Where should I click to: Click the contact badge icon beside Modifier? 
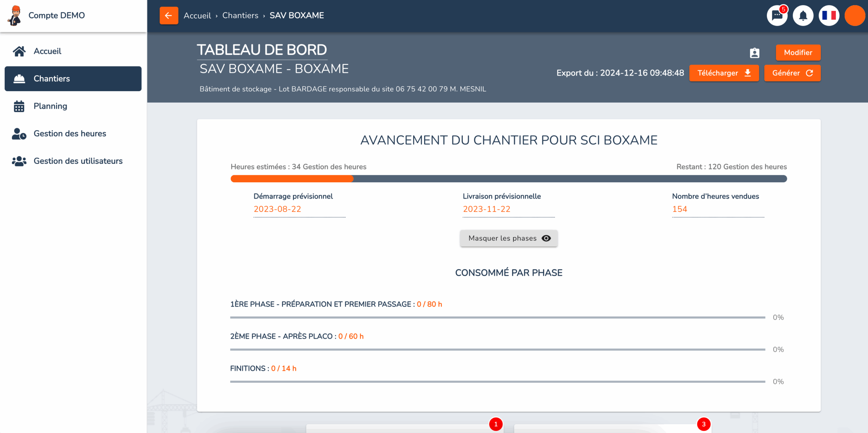pyautogui.click(x=754, y=53)
